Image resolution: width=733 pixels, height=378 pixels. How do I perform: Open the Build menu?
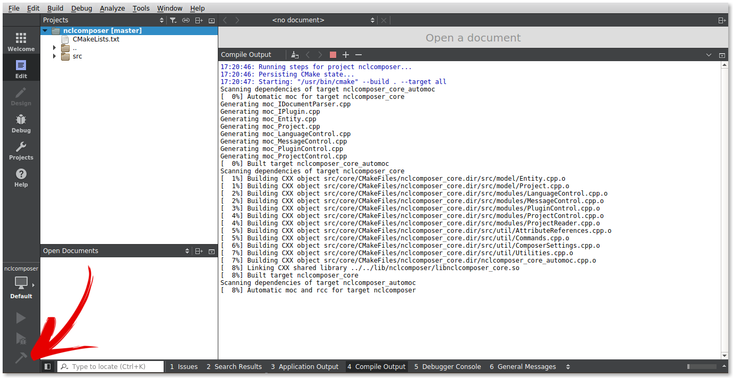tap(55, 8)
